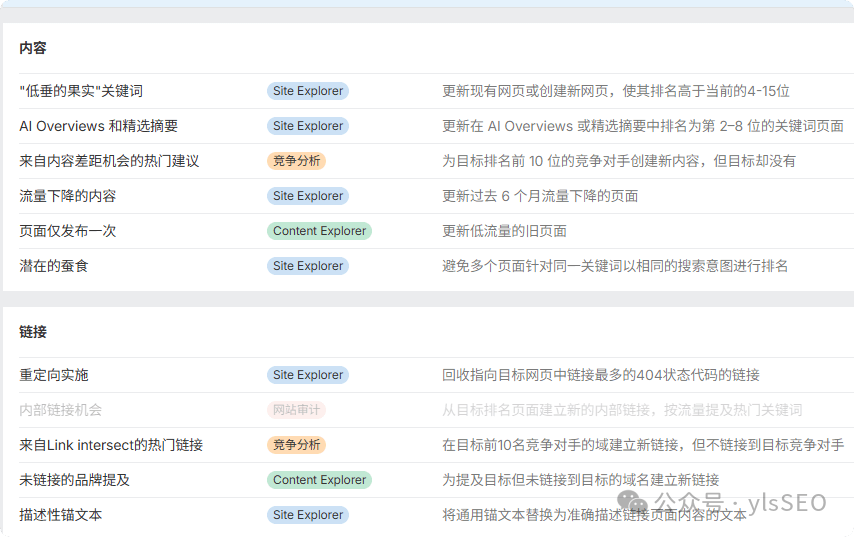Viewport: 854px width, 537px height.
Task: Select the greyed-out 内部链接机会 row
Action: [436, 410]
